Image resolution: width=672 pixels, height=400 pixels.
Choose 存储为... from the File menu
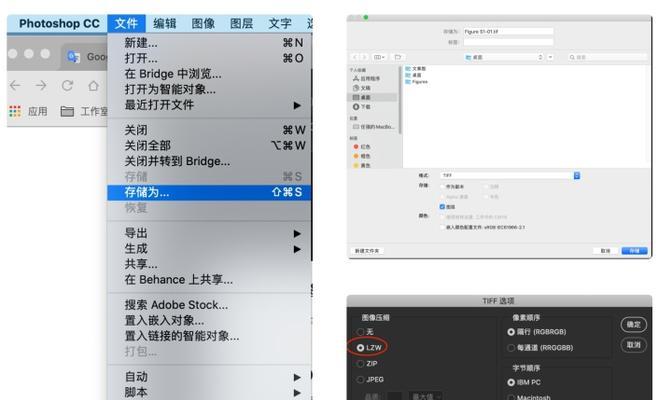coord(209,192)
